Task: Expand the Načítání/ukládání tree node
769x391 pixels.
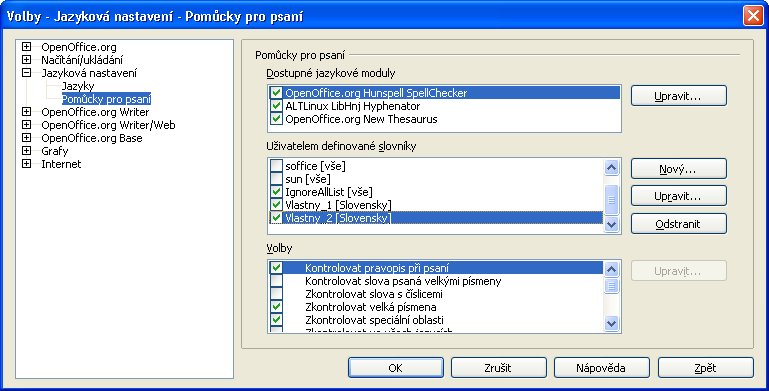Action: 26,60
